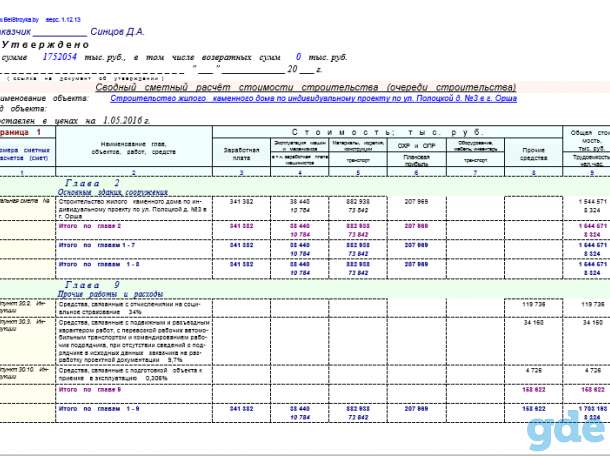Click the Страница 1 page label
Image resolution: width=610 pixels, height=456 pixels.
pos(20,132)
